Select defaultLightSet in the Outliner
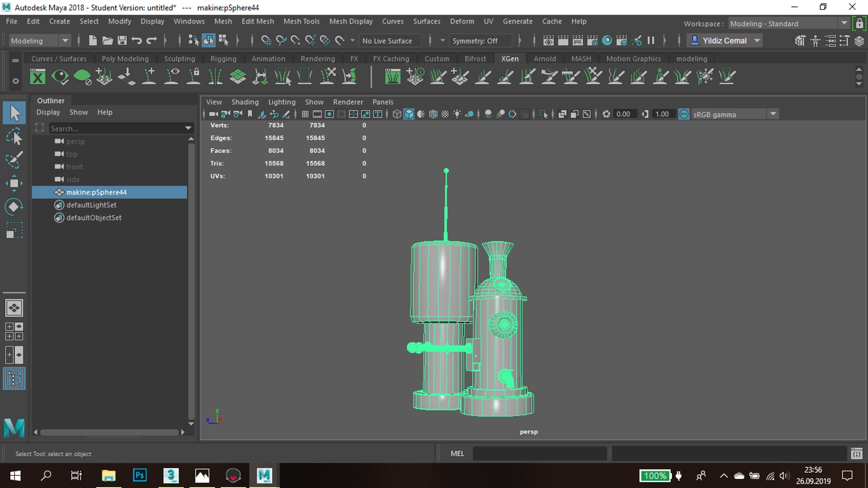 (91, 205)
